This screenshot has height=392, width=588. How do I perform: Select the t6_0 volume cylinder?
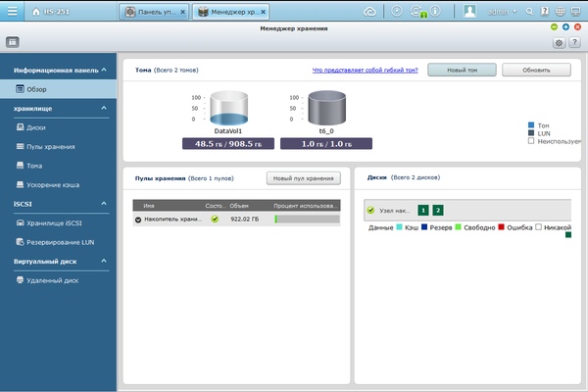(x=326, y=108)
